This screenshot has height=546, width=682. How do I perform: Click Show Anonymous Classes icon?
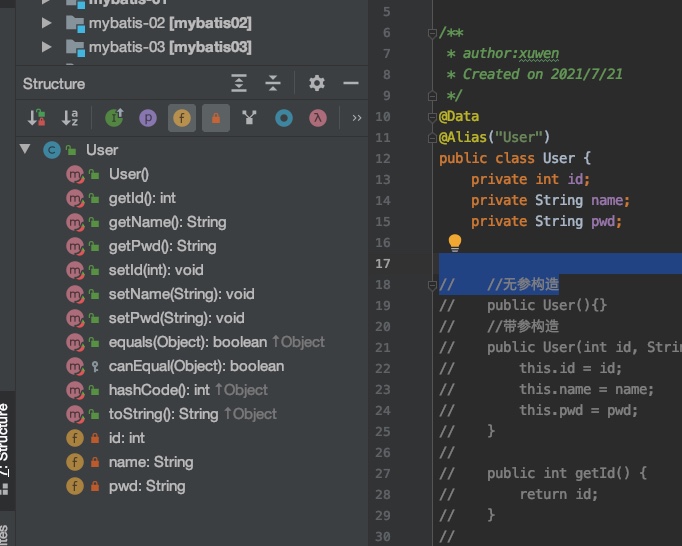(x=283, y=118)
